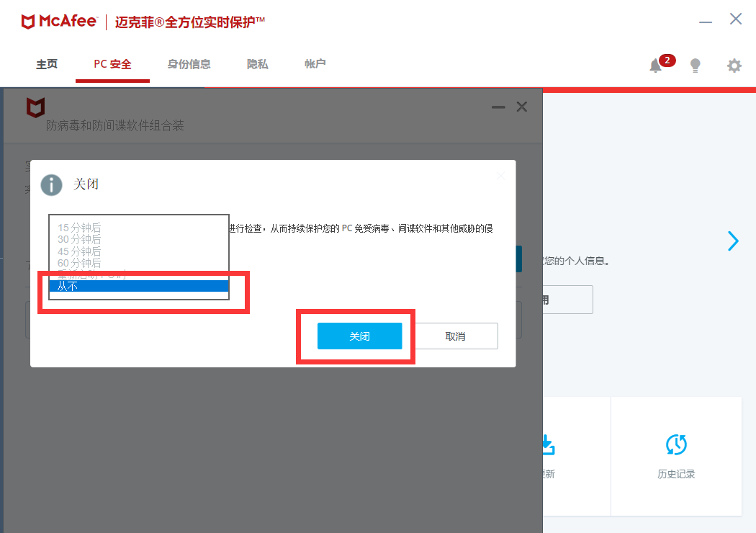The height and width of the screenshot is (533, 756).
Task: Select the 30 分钟后 option
Action: 139,239
